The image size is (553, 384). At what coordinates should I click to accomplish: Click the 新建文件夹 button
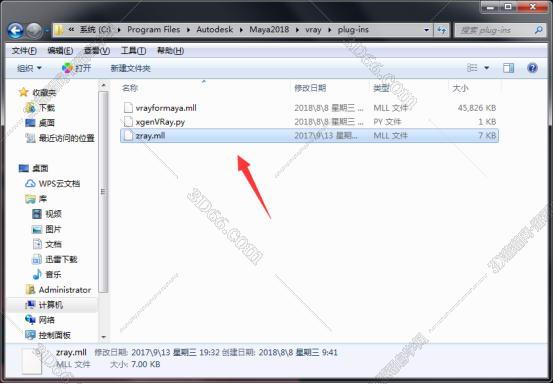pos(130,68)
